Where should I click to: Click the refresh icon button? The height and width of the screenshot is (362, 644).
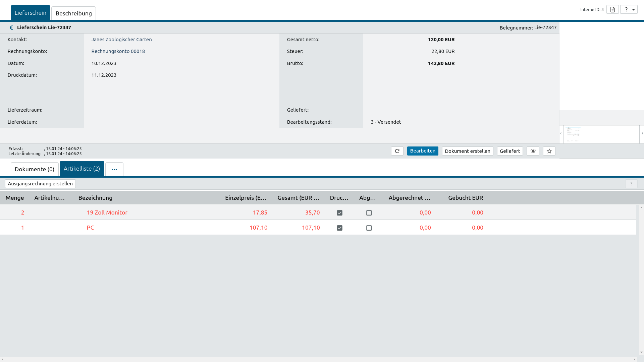tap(397, 151)
